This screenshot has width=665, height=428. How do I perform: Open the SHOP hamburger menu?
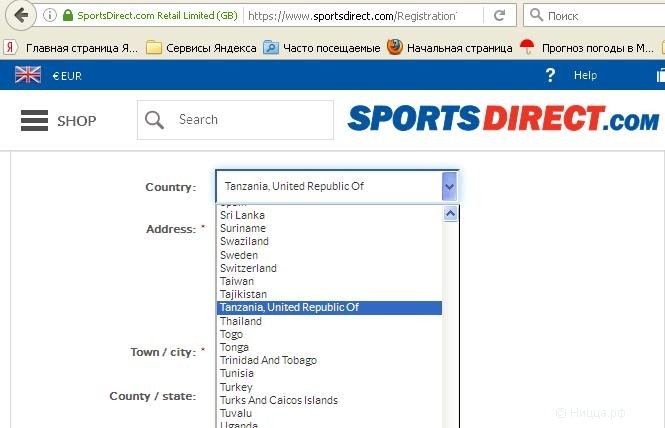point(58,121)
